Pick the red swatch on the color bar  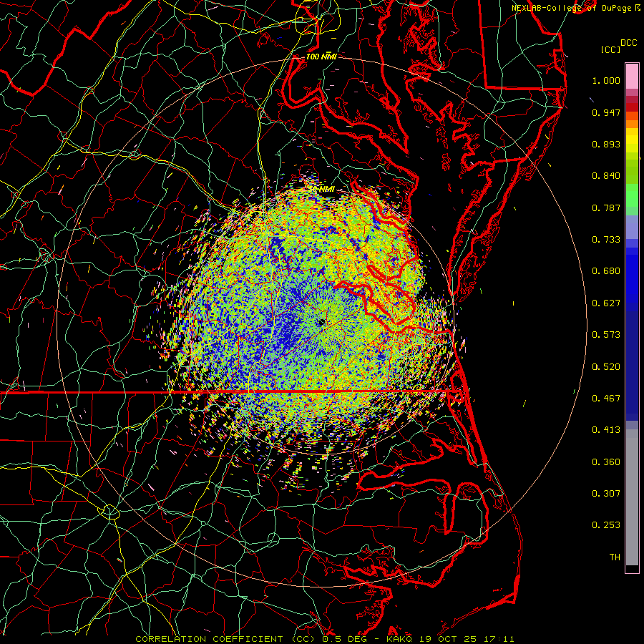[632, 107]
